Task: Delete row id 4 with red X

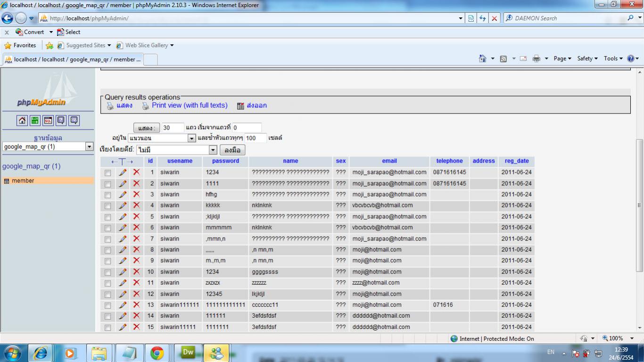Action: (x=136, y=206)
